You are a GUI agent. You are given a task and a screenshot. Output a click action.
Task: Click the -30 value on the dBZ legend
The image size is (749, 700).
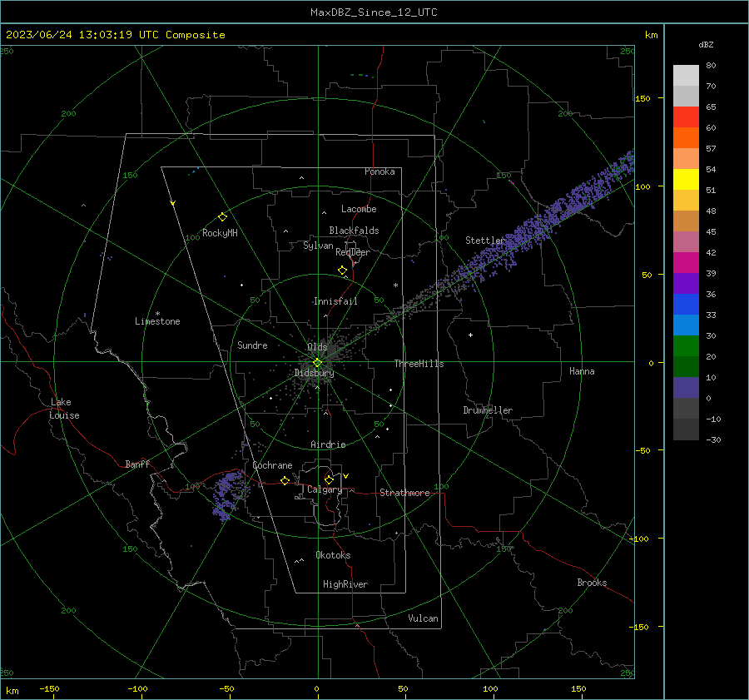point(713,439)
